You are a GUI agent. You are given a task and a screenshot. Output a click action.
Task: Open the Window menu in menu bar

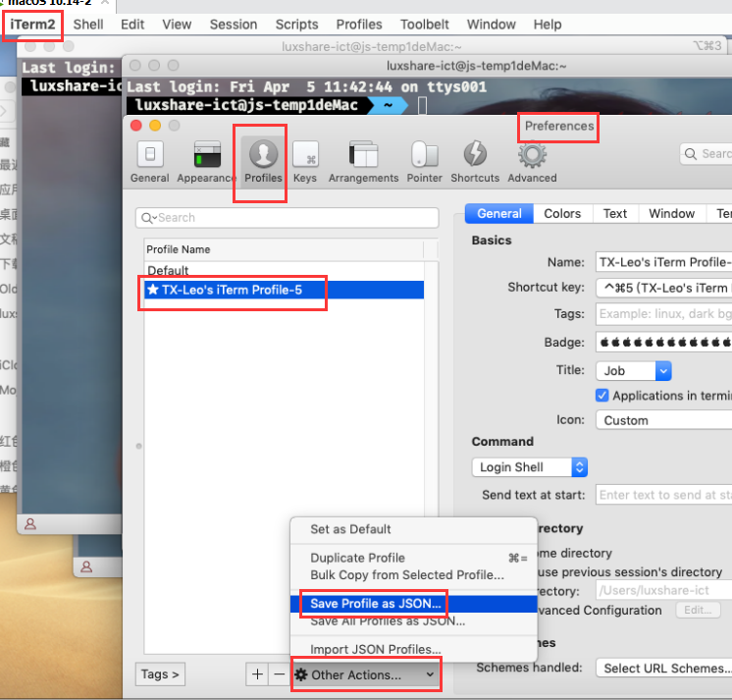click(x=492, y=25)
